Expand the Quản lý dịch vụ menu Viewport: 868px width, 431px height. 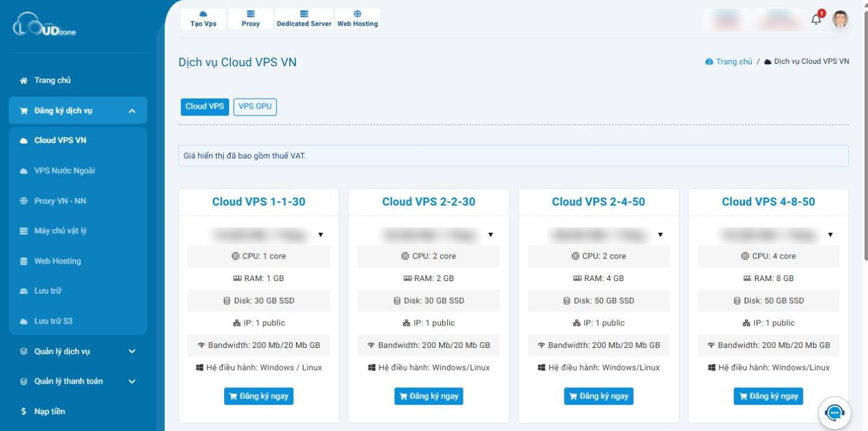(x=78, y=351)
